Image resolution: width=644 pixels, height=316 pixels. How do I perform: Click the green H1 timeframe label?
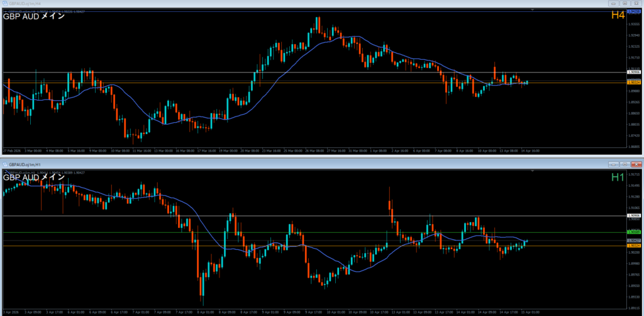click(618, 178)
